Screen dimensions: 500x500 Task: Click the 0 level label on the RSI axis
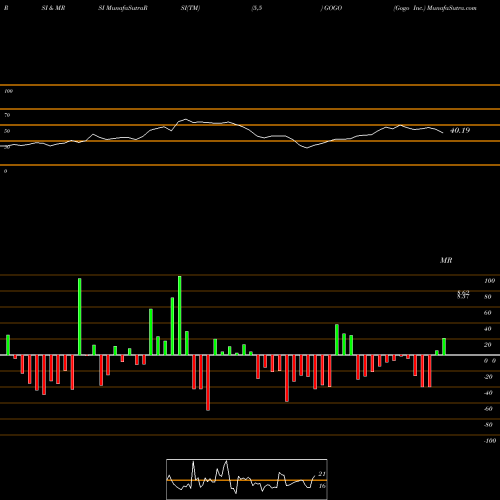[x=5, y=171]
